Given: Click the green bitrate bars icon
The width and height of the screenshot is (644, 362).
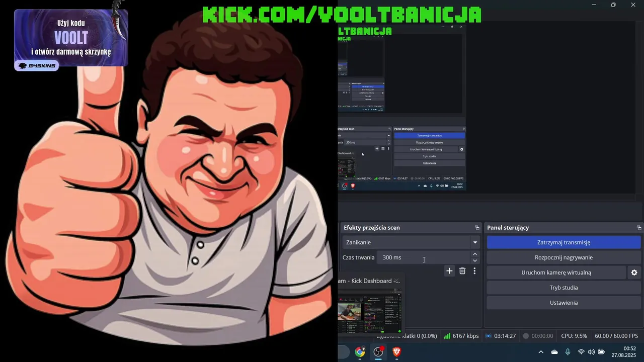Looking at the screenshot, I should click(x=447, y=336).
